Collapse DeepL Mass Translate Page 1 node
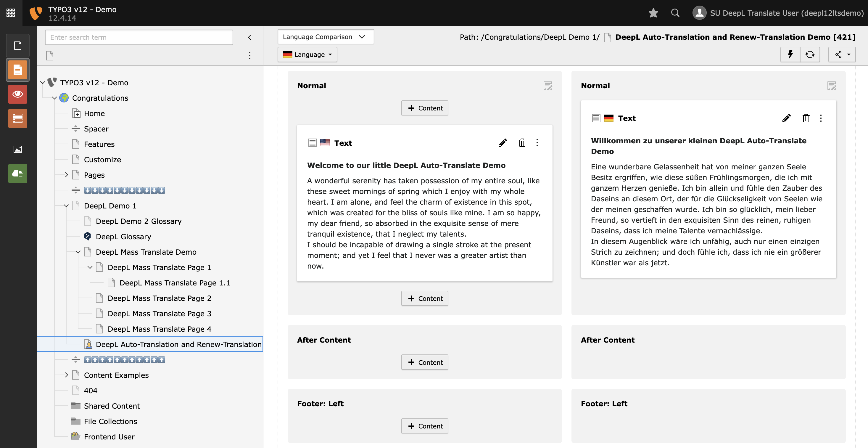Screen dimensions: 868x448 tap(90, 267)
